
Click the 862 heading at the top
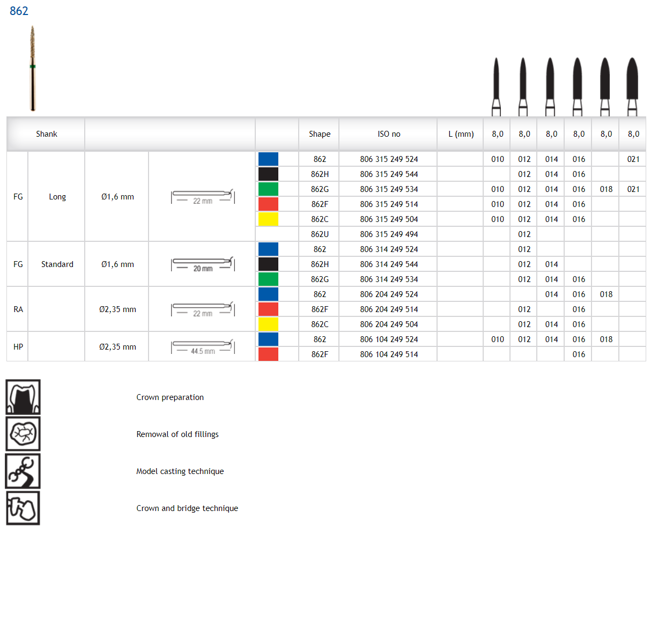point(19,11)
